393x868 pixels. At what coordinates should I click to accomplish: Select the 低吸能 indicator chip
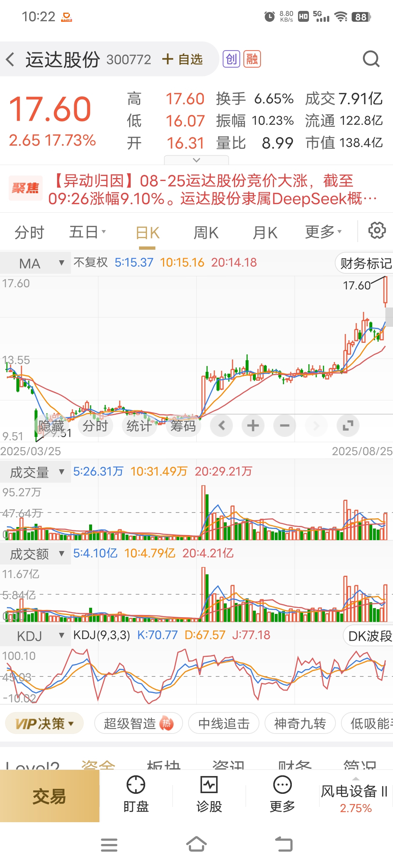click(x=368, y=724)
